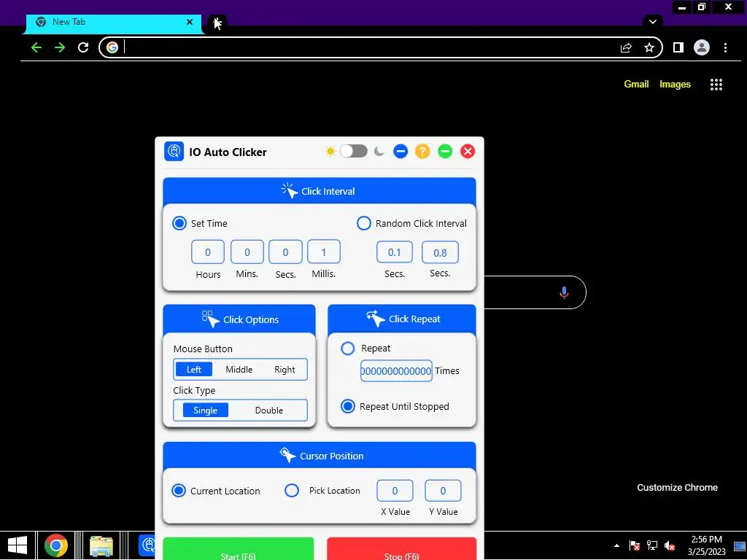Open help with the orange question icon
This screenshot has width=747, height=560.
click(x=422, y=152)
